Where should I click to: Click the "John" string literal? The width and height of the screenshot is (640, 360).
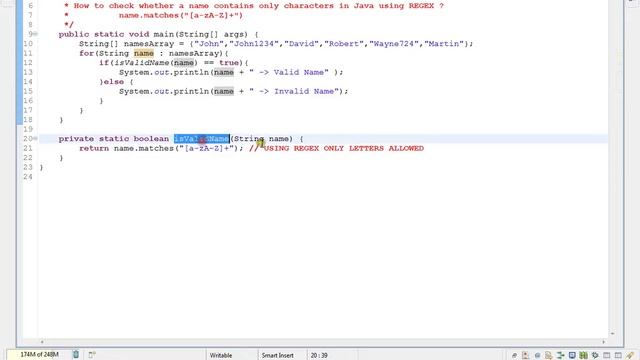pos(209,44)
